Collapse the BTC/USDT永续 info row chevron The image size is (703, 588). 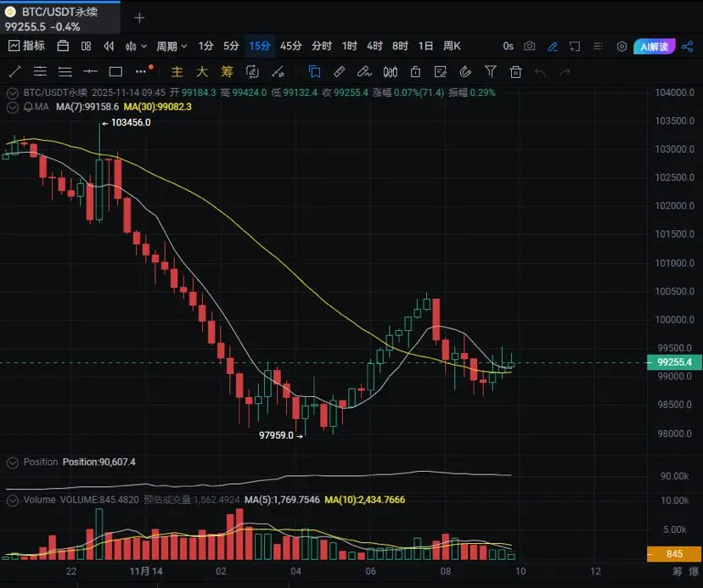point(13,93)
